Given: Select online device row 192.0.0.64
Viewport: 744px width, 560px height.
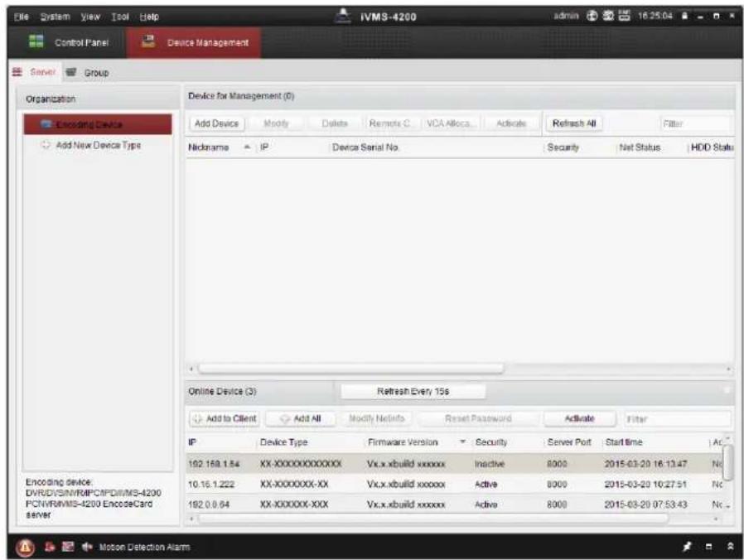Looking at the screenshot, I should [455, 504].
